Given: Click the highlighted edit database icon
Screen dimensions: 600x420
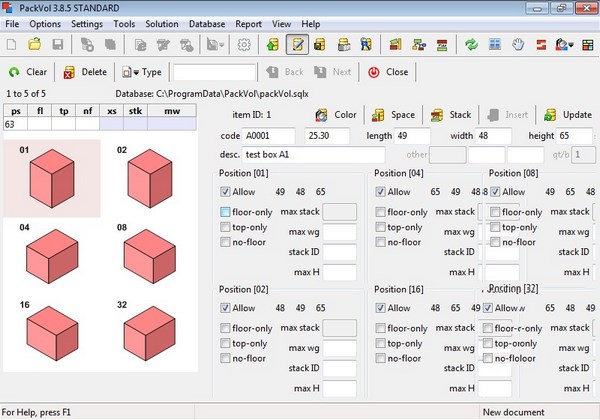Looking at the screenshot, I should [297, 45].
